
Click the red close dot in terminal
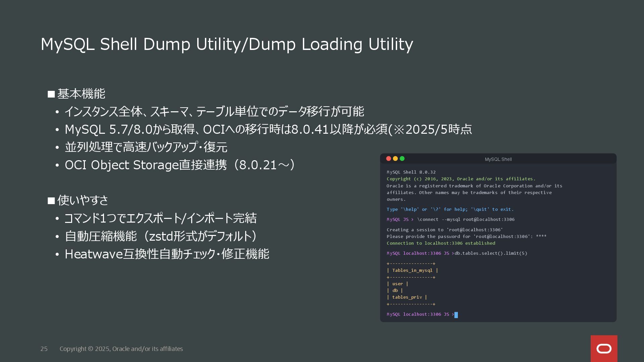(x=388, y=159)
